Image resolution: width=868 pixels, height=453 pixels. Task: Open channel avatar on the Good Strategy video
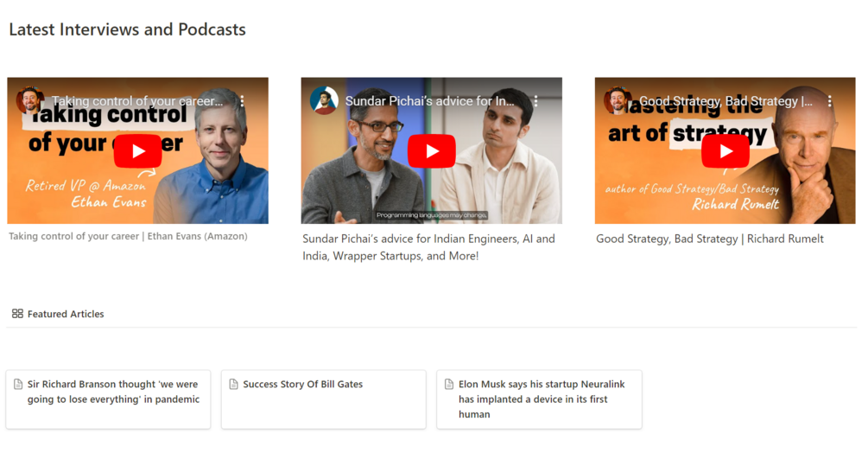coord(618,101)
